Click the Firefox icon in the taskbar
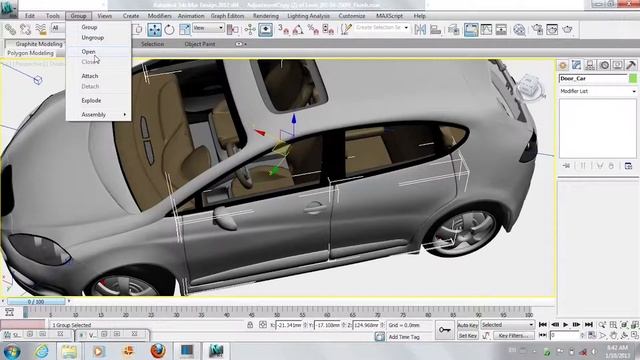 click(x=158, y=351)
